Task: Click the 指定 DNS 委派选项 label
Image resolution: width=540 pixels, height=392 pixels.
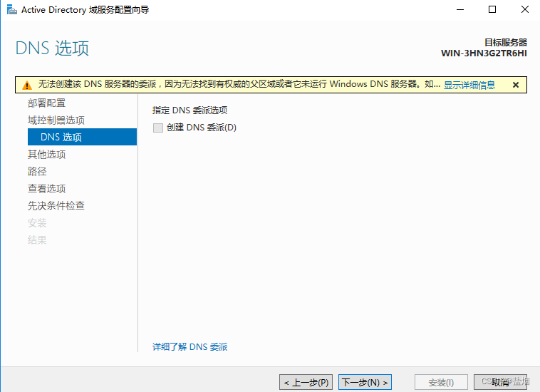Action: click(189, 110)
